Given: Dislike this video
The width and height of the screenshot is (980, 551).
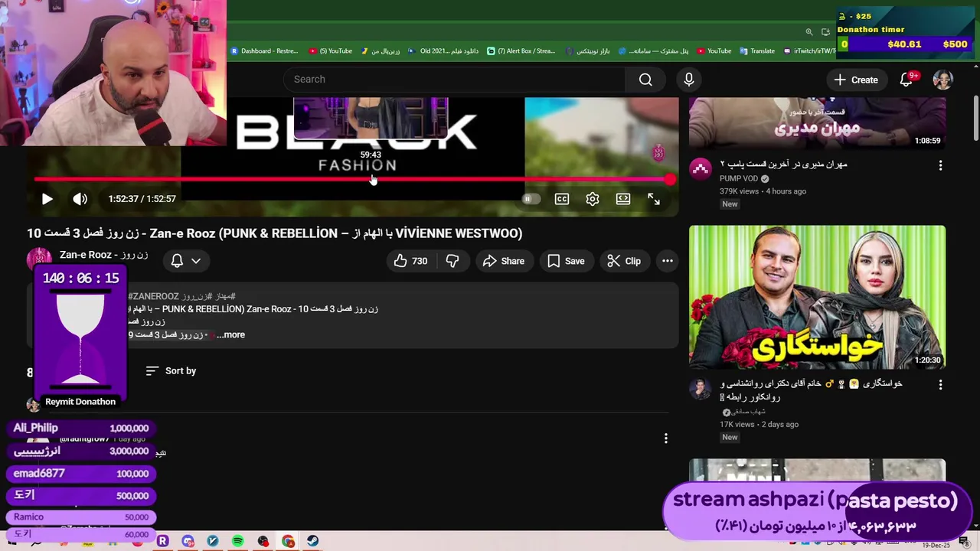Looking at the screenshot, I should tap(452, 261).
